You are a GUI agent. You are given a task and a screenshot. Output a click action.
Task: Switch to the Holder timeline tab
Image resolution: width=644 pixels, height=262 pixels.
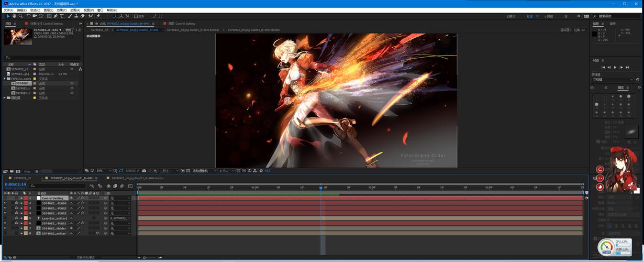(138, 178)
